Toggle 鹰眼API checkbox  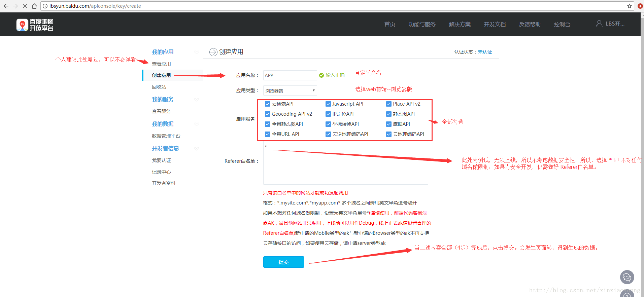coord(389,124)
